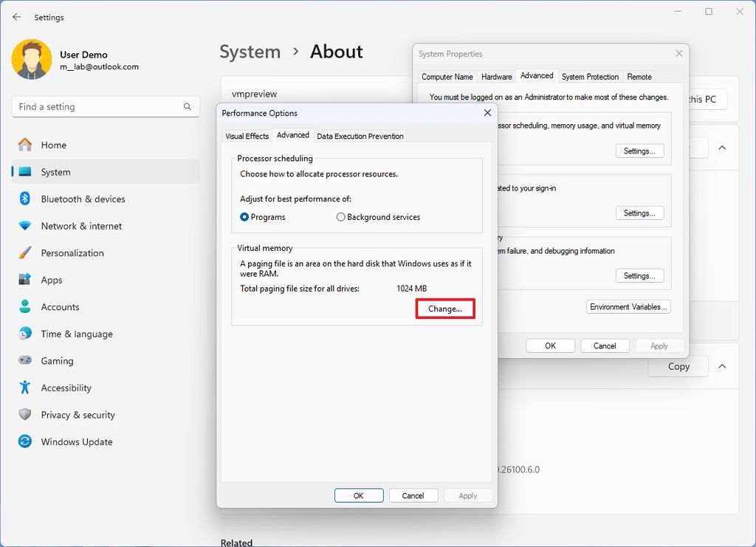Select the Gaming sidebar entry
Screen dimensions: 756x547
click(x=55, y=360)
